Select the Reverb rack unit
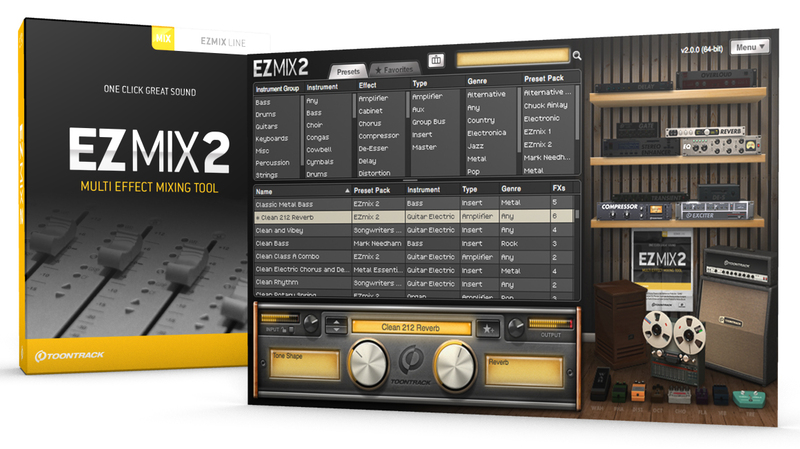The height and width of the screenshot is (449, 800). [706, 132]
